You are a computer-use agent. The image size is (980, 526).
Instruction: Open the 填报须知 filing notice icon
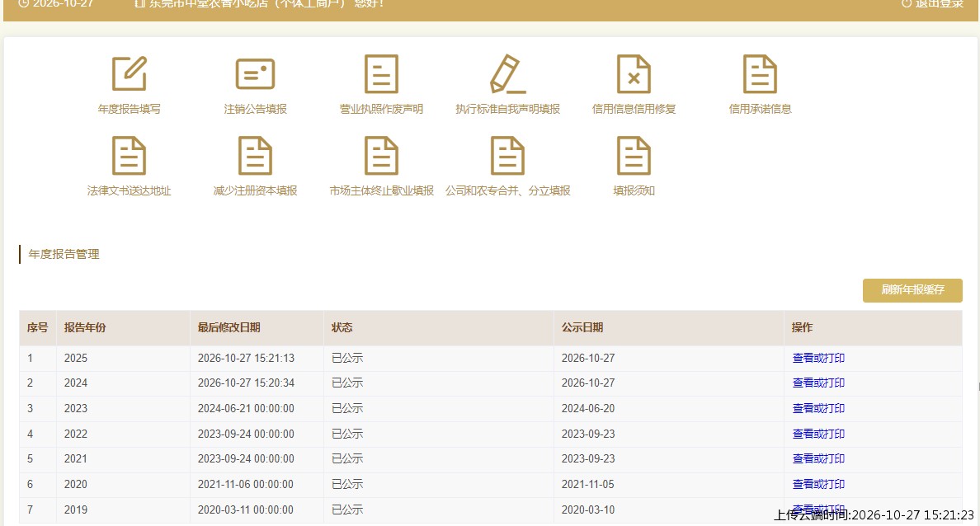pos(634,156)
